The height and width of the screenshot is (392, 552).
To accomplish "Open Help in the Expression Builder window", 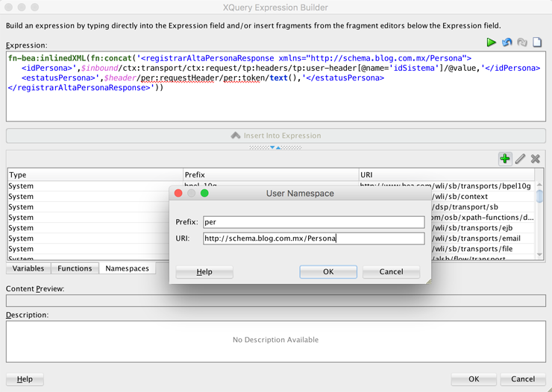I will 25,379.
